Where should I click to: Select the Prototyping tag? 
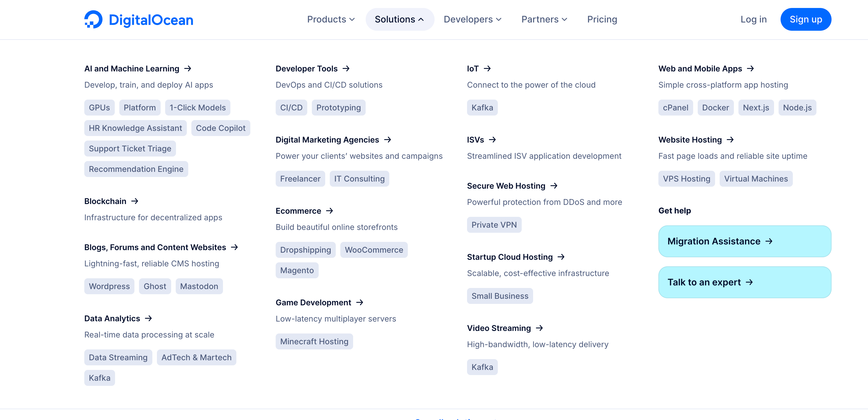point(339,108)
